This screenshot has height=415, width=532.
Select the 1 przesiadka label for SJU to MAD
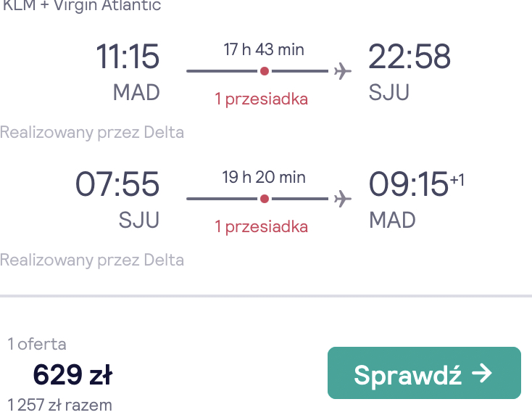(261, 226)
